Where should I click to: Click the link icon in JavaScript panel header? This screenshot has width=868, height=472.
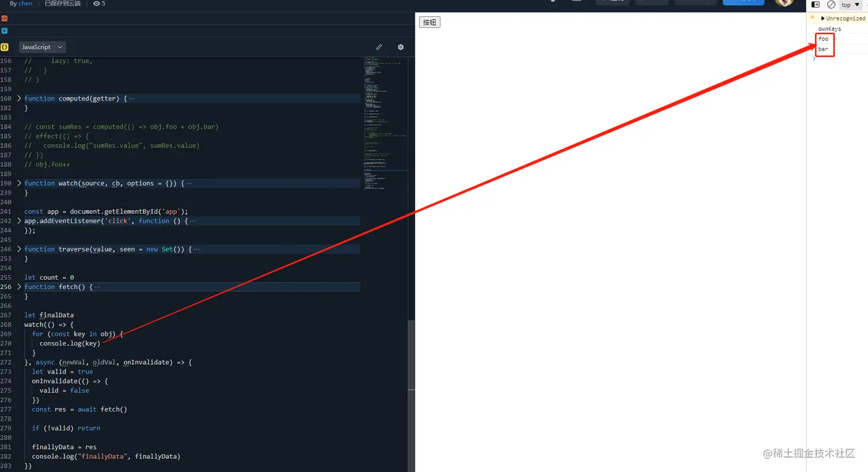(379, 47)
